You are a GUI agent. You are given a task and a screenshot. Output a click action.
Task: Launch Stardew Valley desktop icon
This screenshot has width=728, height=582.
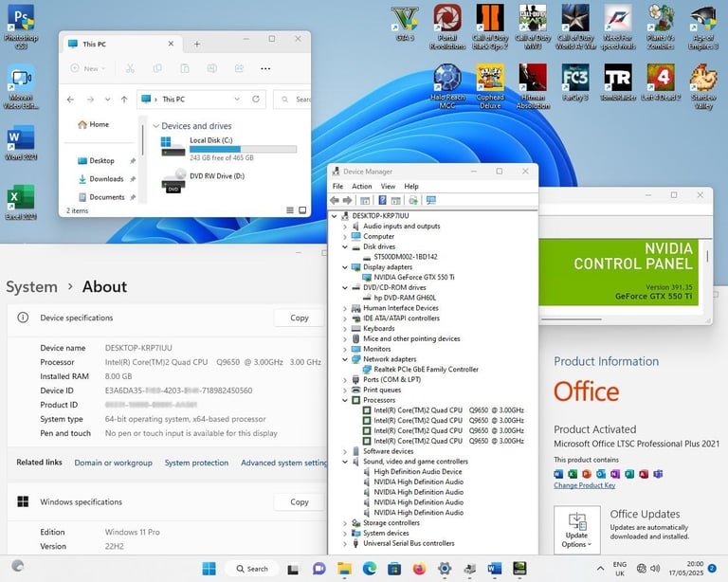coord(703,86)
